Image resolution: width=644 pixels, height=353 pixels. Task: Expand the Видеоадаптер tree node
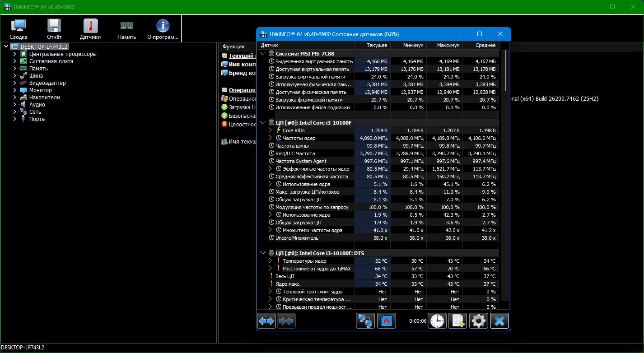pyautogui.click(x=14, y=83)
